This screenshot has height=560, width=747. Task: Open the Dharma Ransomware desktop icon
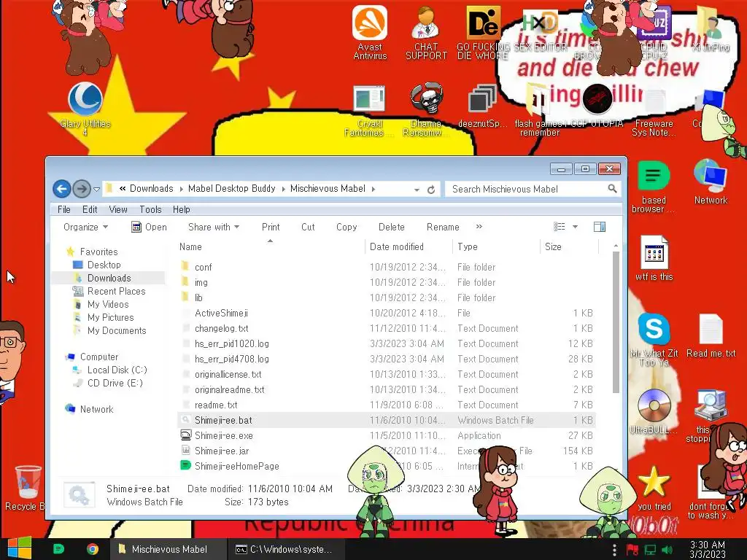pos(426,109)
